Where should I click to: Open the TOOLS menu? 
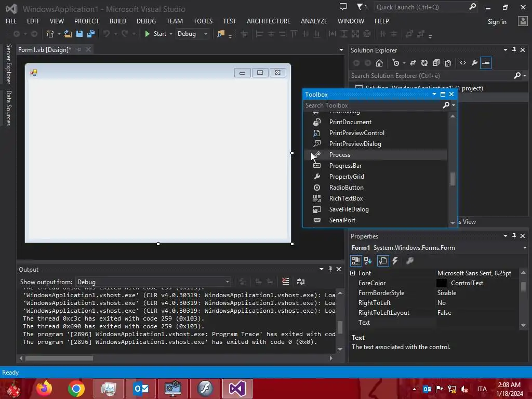click(203, 21)
